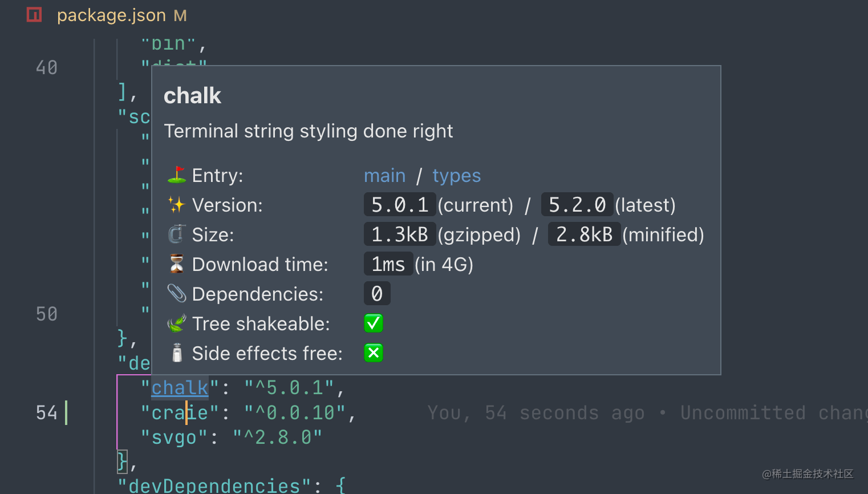Click the 5.2.0 latest version badge

tap(577, 204)
